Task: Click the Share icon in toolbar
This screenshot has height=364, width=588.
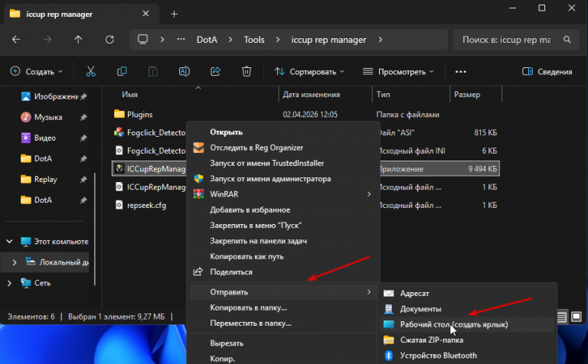Action: click(215, 72)
